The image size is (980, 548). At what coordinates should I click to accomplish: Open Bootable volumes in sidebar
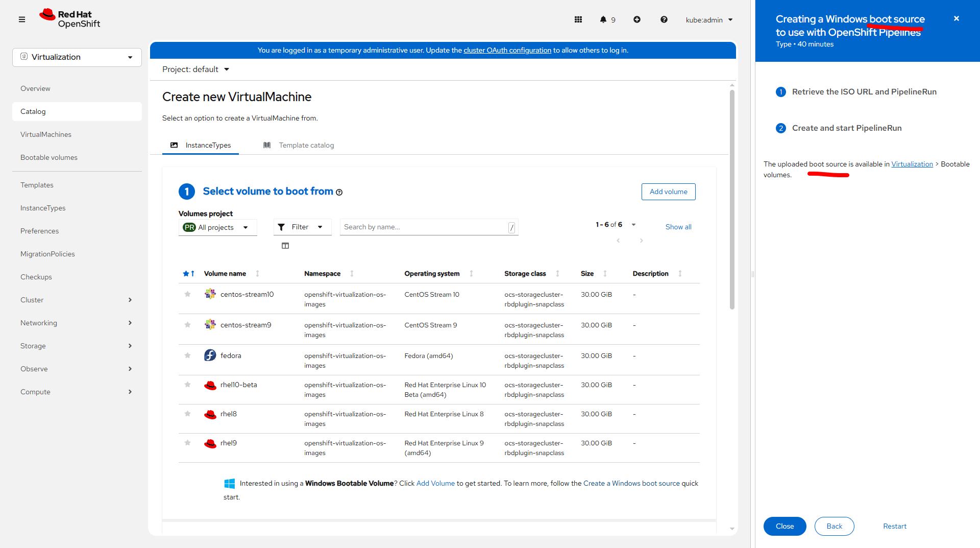coord(49,157)
